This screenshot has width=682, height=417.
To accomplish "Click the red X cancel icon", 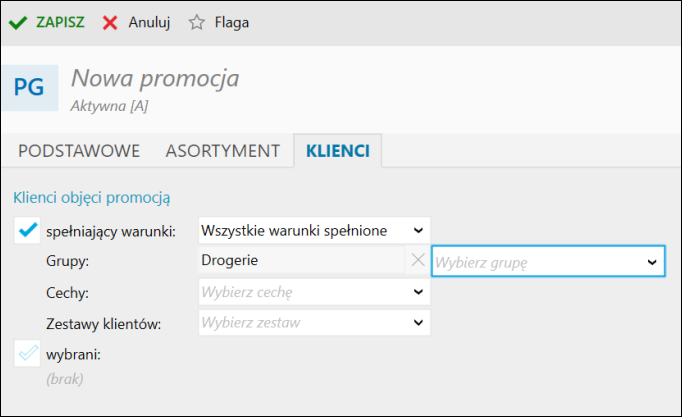I will (x=110, y=23).
